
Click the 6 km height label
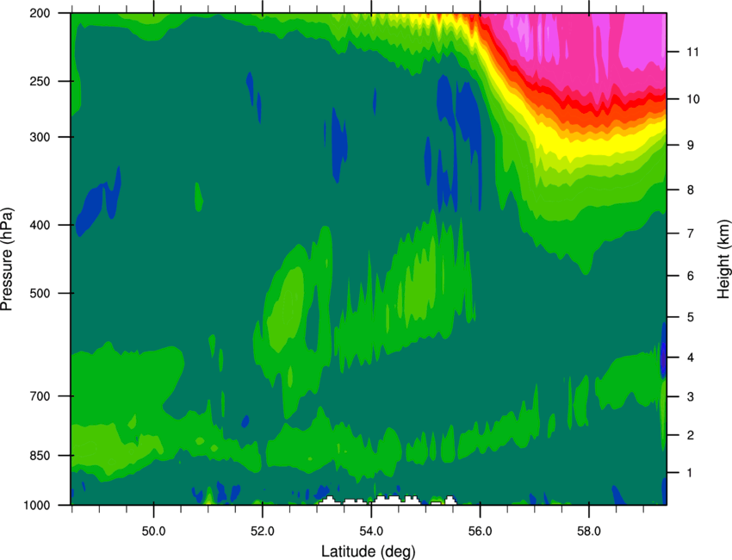coord(690,276)
